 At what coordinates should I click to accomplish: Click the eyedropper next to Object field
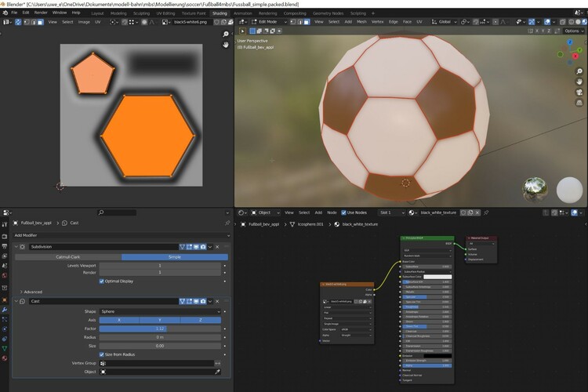(217, 372)
